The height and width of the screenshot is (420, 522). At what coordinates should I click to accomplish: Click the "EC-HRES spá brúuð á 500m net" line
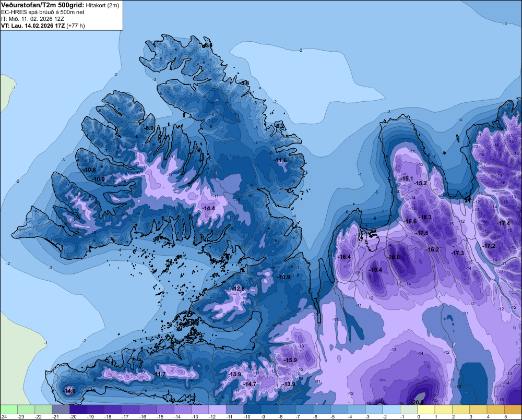[x=43, y=13]
